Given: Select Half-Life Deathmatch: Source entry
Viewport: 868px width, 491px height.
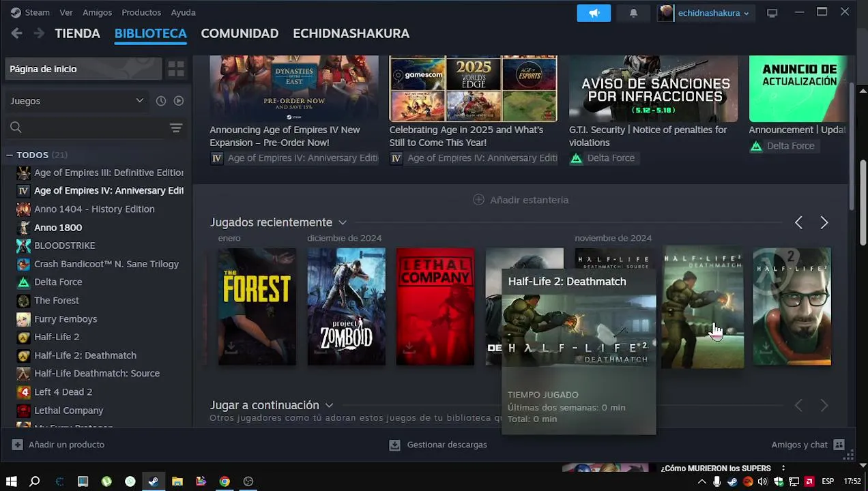Looking at the screenshot, I should 97,374.
